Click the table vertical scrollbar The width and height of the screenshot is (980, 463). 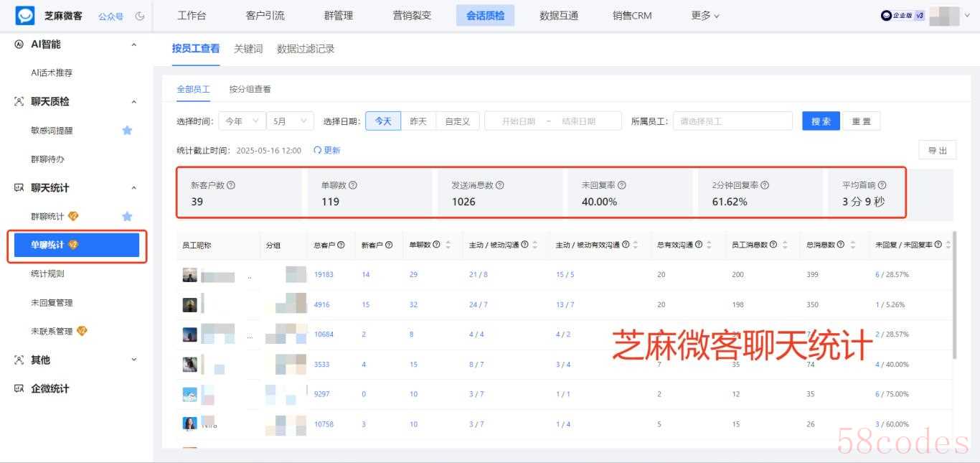953,295
